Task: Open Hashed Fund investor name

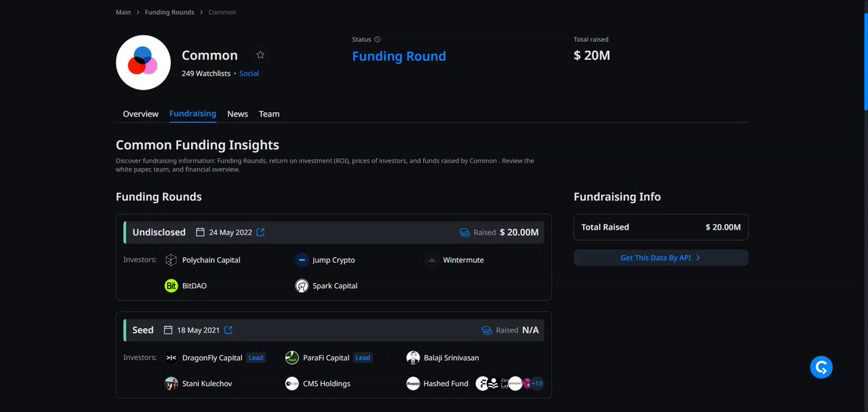Action: [x=446, y=384]
